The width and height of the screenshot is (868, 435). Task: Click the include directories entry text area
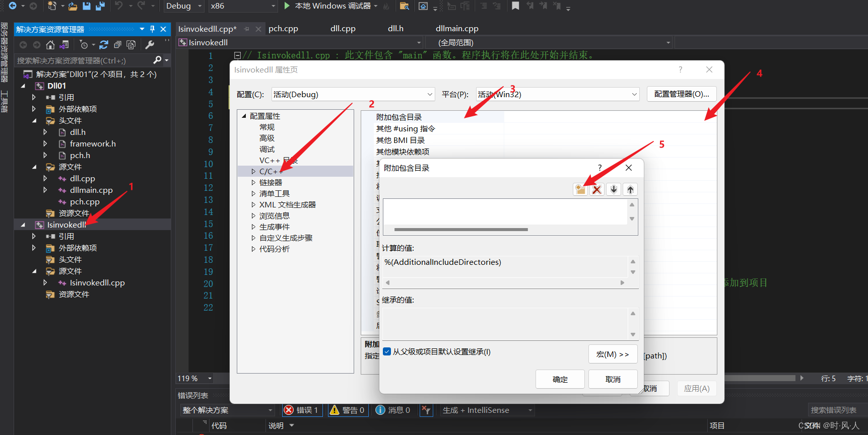point(505,211)
